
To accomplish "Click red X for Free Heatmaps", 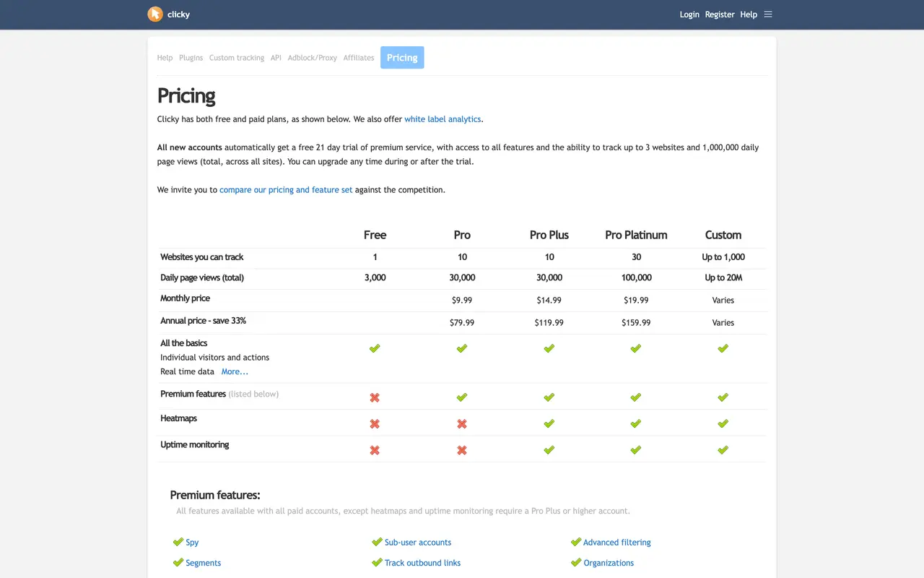I will point(375,423).
